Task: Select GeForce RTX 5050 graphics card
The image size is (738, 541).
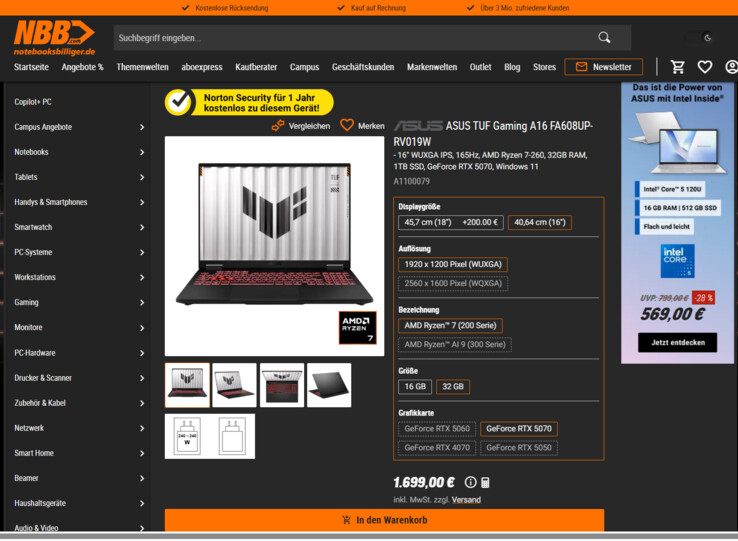Action: point(519,448)
